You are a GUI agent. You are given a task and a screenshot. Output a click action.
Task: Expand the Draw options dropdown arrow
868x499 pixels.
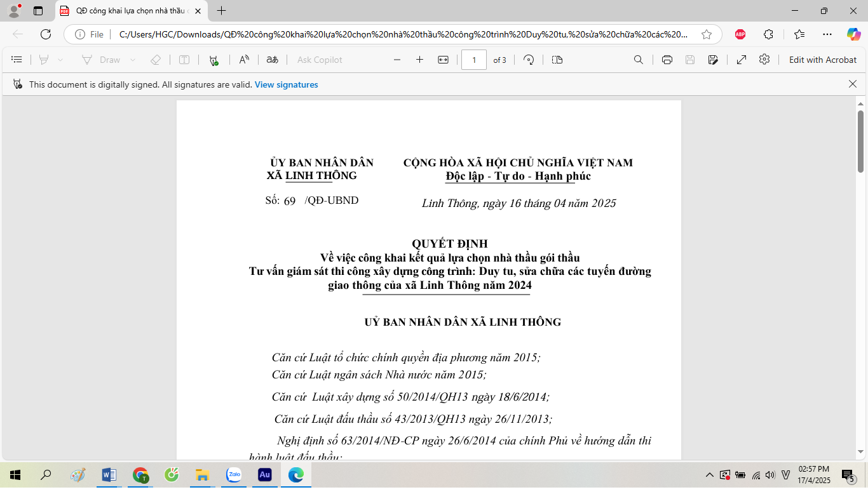coord(133,60)
